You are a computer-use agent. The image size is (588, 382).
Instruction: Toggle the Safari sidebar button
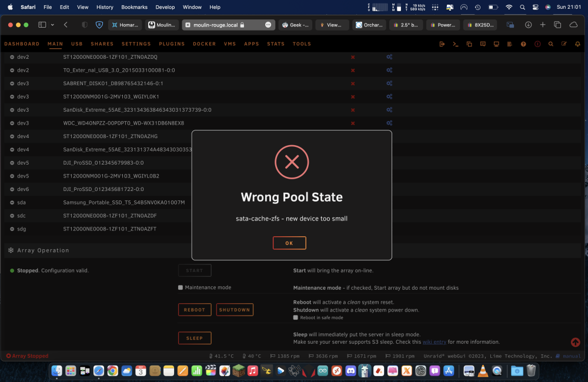click(42, 25)
